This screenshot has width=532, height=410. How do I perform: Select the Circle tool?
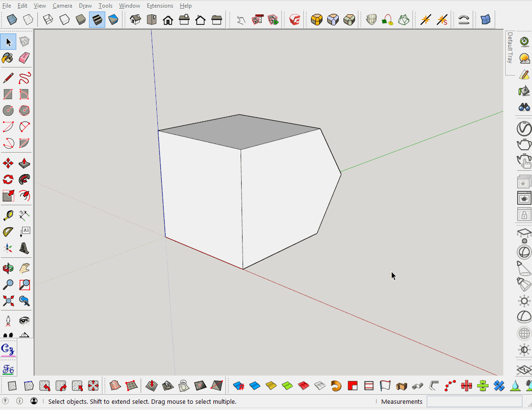[x=8, y=110]
